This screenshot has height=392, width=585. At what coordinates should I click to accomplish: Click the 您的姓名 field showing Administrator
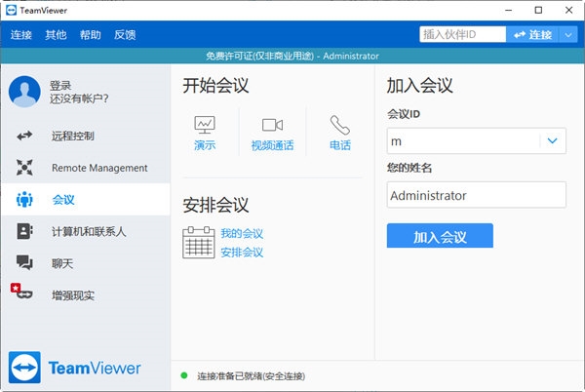[477, 195]
